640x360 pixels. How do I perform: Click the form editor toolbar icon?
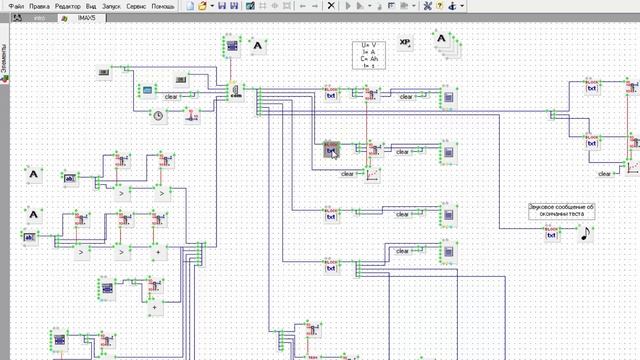pos(251,6)
